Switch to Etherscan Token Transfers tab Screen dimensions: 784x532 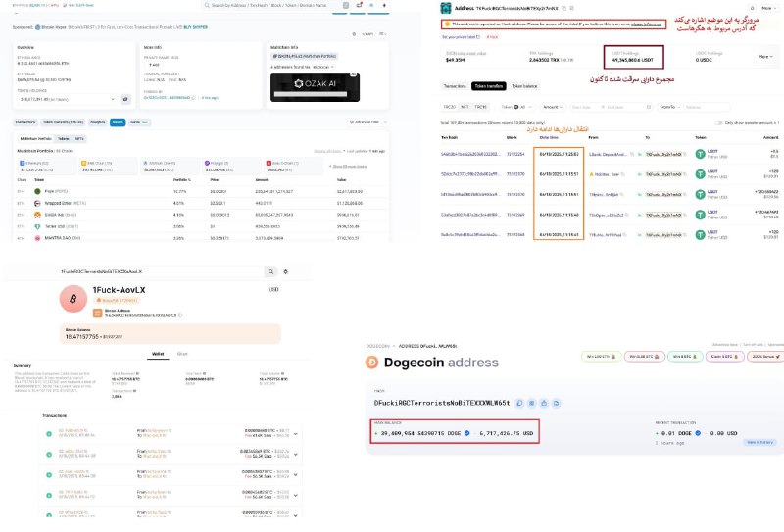(63, 122)
